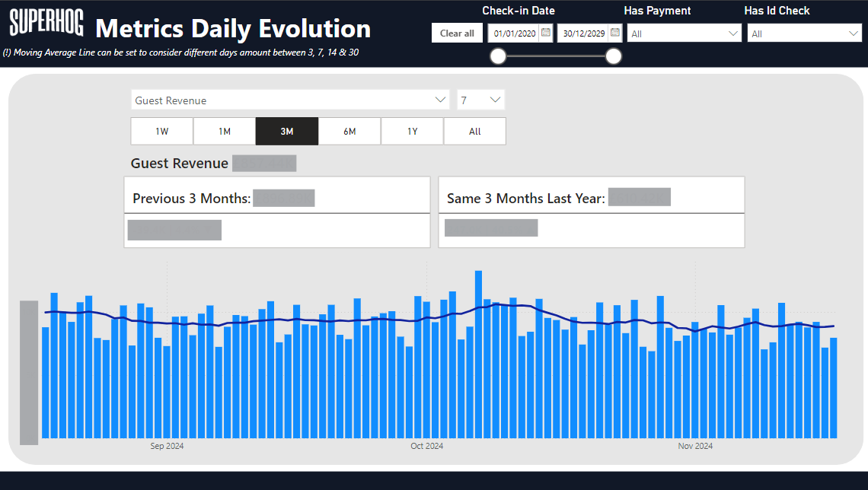This screenshot has width=868, height=490.
Task: Switch to 1M time range
Action: click(x=225, y=132)
